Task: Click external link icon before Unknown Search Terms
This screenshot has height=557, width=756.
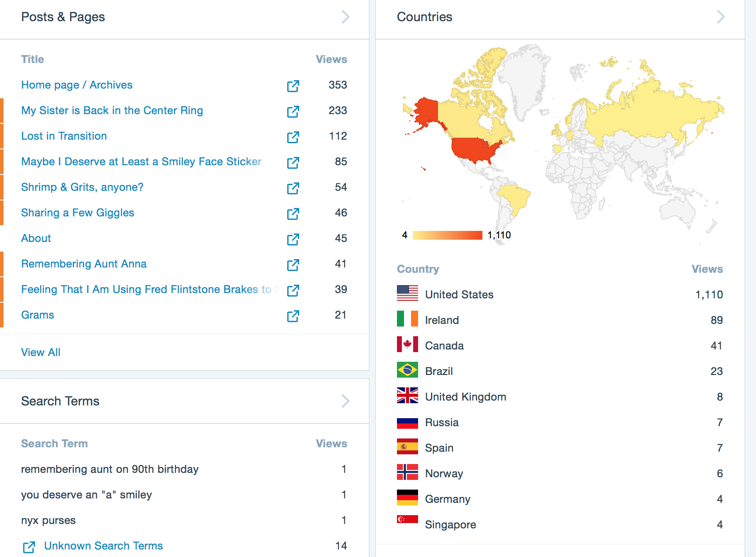Action: pyautogui.click(x=29, y=547)
